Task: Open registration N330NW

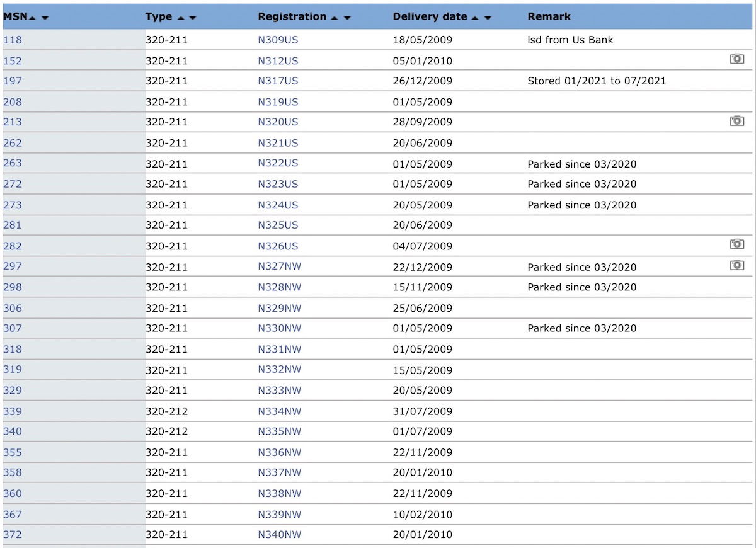Action: click(x=280, y=328)
